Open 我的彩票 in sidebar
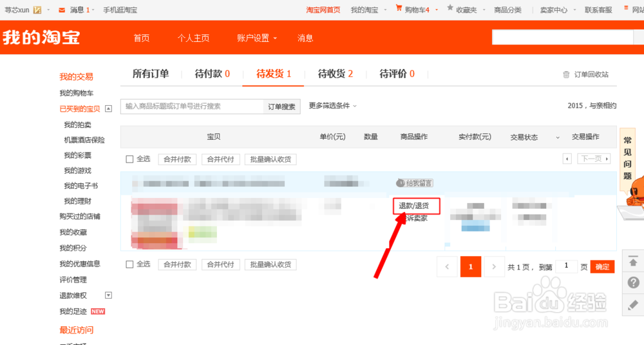Viewport: 644px width, 345px height. (78, 155)
